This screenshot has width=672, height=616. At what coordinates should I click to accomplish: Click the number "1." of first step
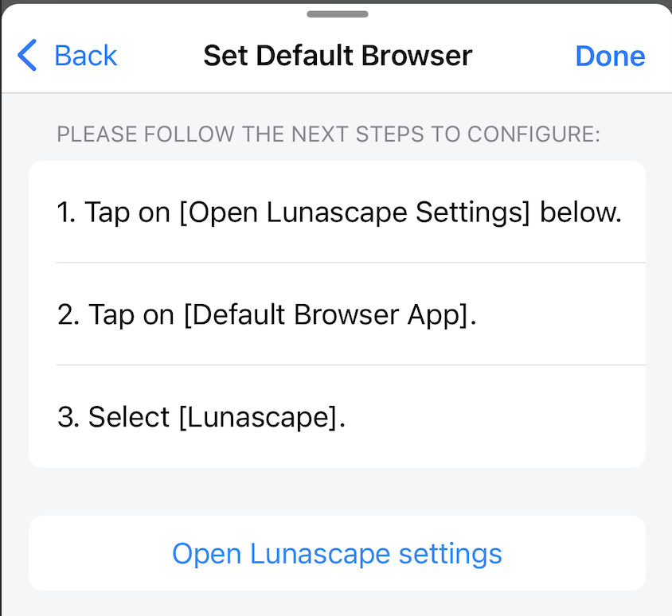click(66, 212)
